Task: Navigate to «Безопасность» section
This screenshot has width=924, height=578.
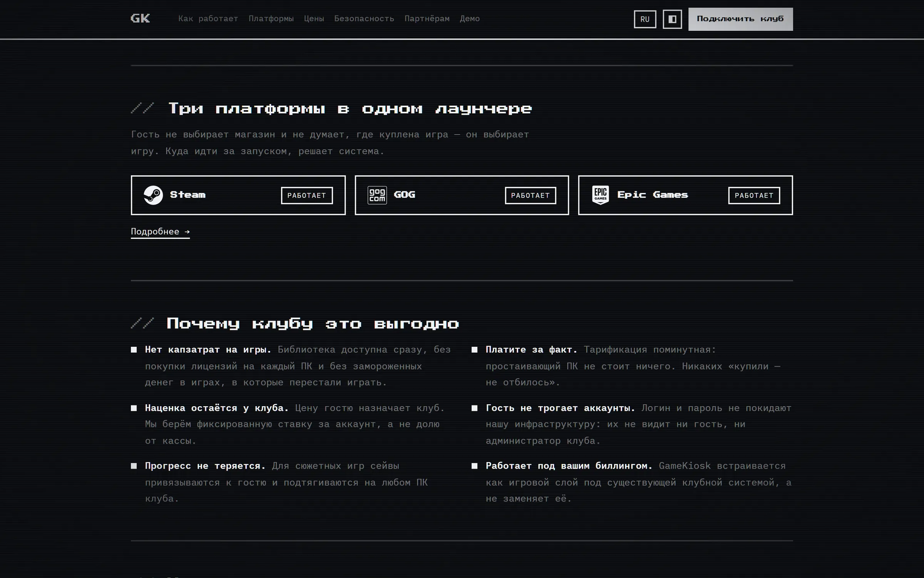Action: (x=364, y=18)
